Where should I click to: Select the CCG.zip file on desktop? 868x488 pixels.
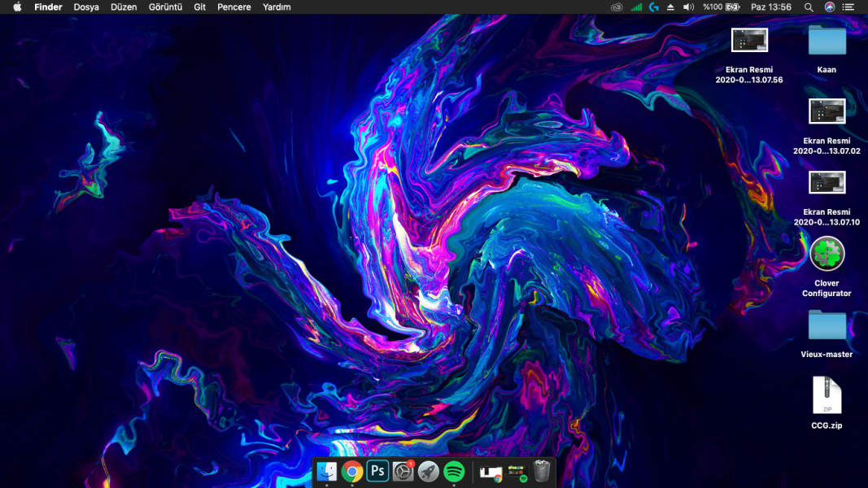(x=827, y=395)
